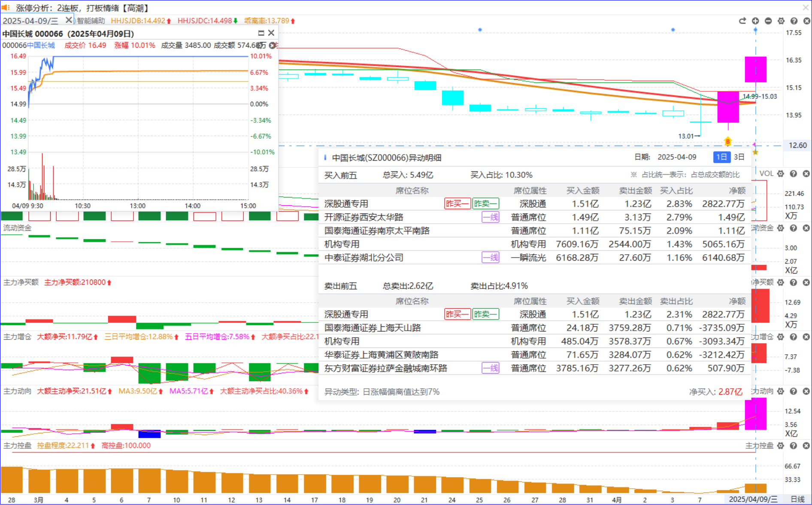This screenshot has height=505, width=812.
Task: Open help icon for the 流动资金 panel
Action: [x=794, y=228]
